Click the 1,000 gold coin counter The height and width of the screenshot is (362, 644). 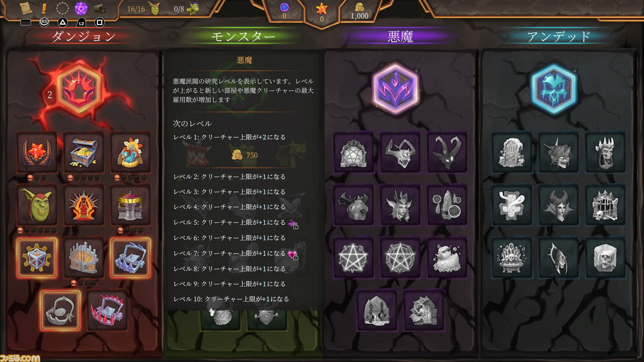point(359,11)
